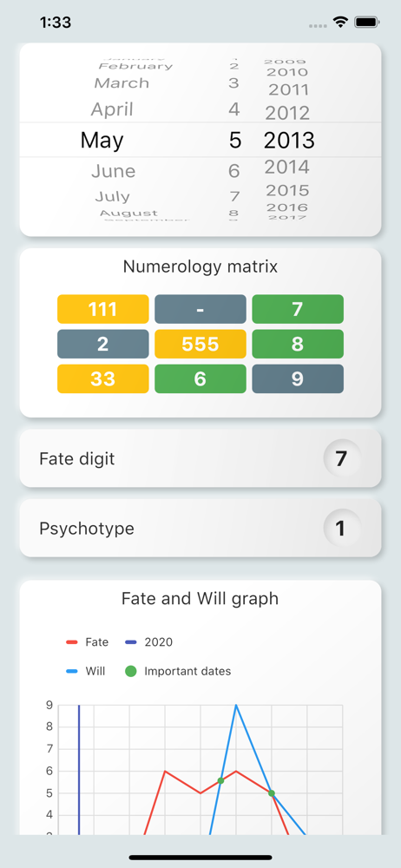Tap the battery status icon
Viewport: 401px width, 868px height.
[x=366, y=23]
